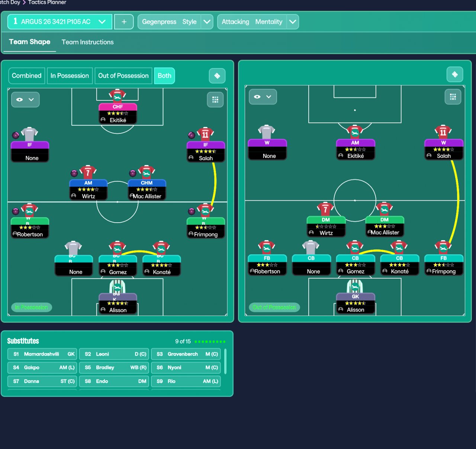
Task: Select the Konaté player card on in-possession pitch
Action: pyautogui.click(x=161, y=266)
